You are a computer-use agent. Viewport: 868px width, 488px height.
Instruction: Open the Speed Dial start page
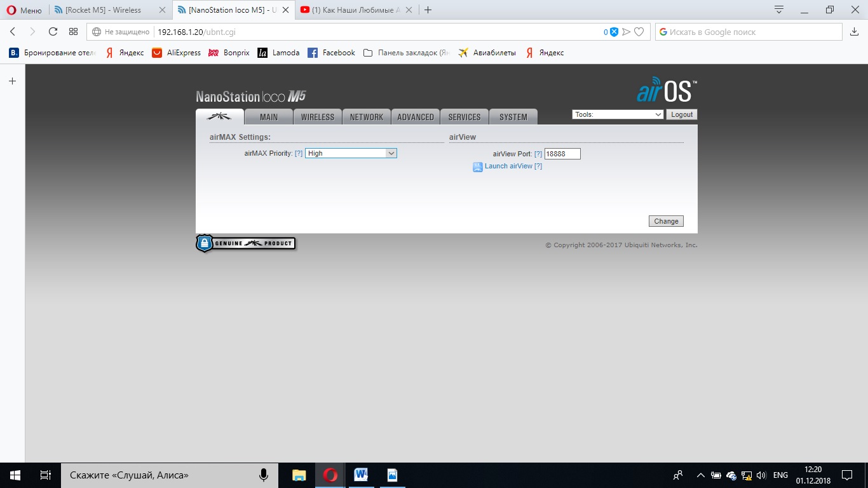(x=73, y=32)
